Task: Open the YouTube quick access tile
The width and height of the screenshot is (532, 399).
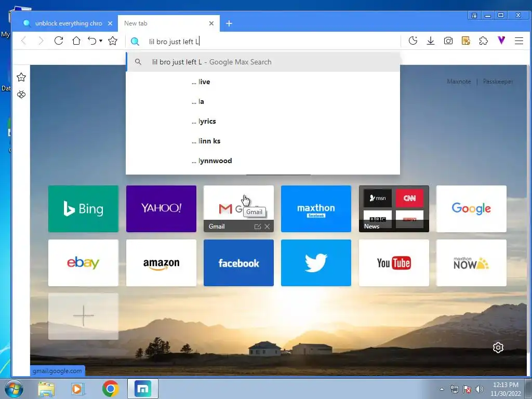Action: click(x=394, y=263)
